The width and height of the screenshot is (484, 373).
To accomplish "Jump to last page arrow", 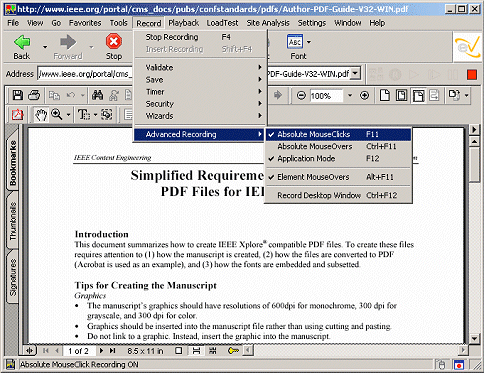I will [x=113, y=351].
